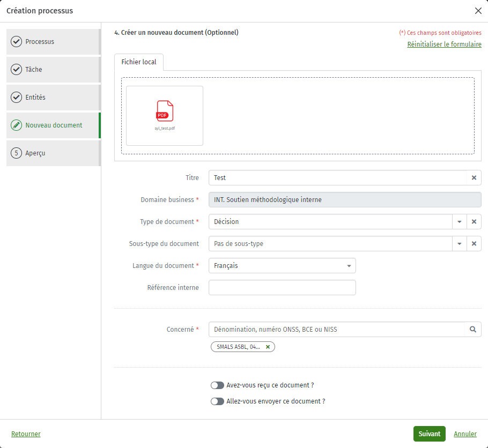The height and width of the screenshot is (448, 488).
Task: Go to the Tâche step
Action: point(54,69)
